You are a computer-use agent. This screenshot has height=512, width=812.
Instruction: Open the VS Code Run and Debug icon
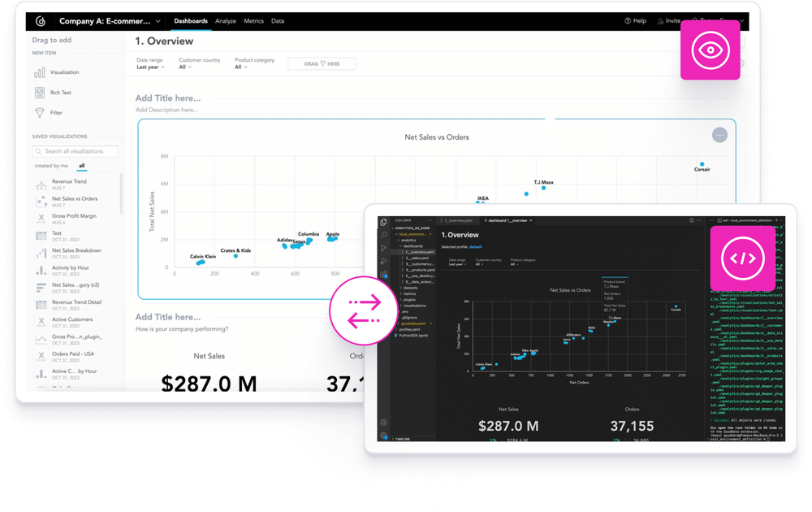(x=384, y=261)
